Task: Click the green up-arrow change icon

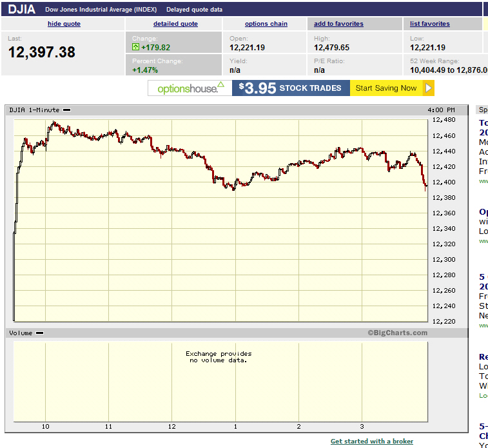Action: pos(135,47)
